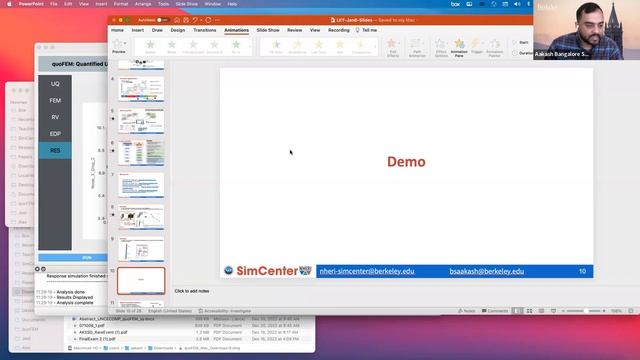
Task: Select the RES panel in quoFEM
Action: click(x=55, y=151)
